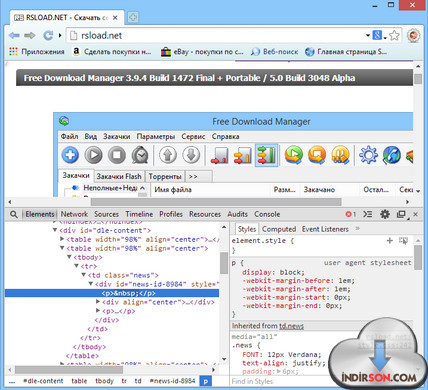Collapse the div id="news-id-8984" node
Image resolution: width=428 pixels, height=390 pixels.
tap(91, 284)
